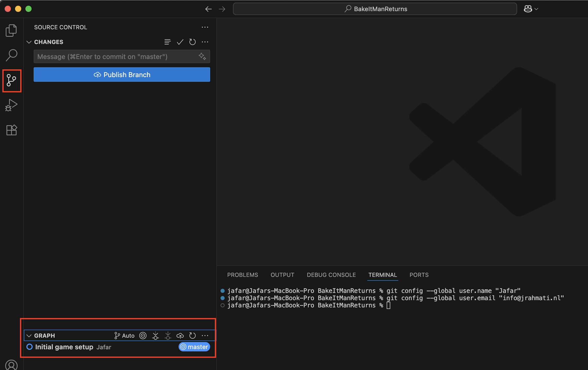588x370 pixels.
Task: Refresh the Changes section
Action: 193,42
